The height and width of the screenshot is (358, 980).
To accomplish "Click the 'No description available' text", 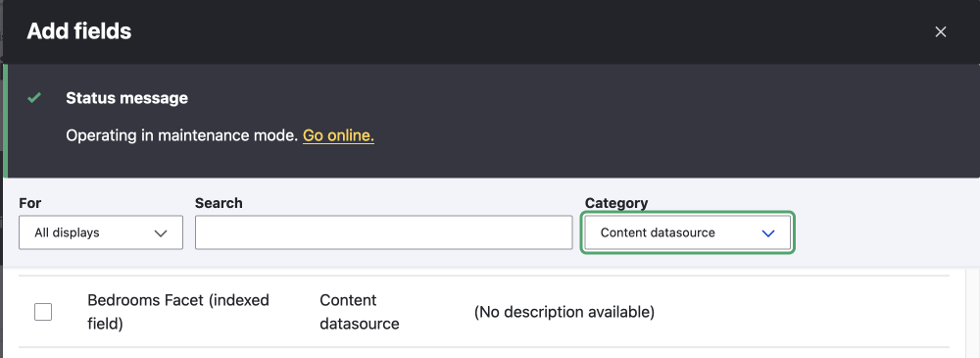I will 564,312.
